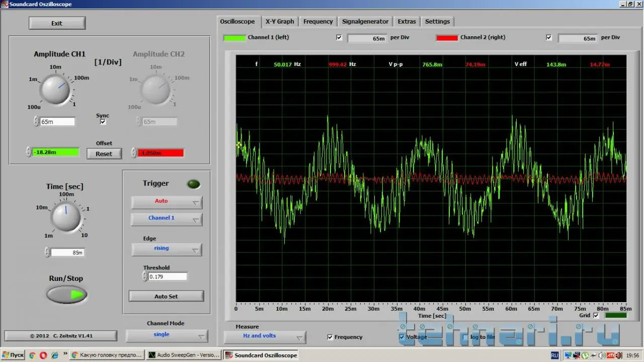The image size is (644, 362).
Task: Open Opera browser from quick launch
Action: 43,355
